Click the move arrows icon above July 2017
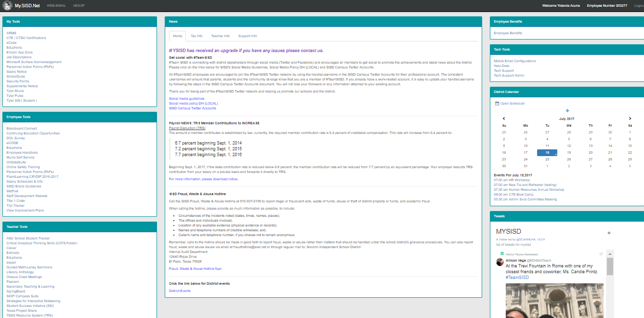This screenshot has height=318, width=644. pos(567,111)
